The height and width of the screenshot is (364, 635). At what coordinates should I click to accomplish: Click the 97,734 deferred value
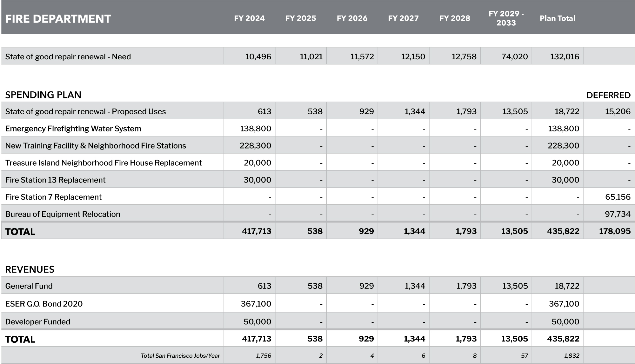coord(618,214)
